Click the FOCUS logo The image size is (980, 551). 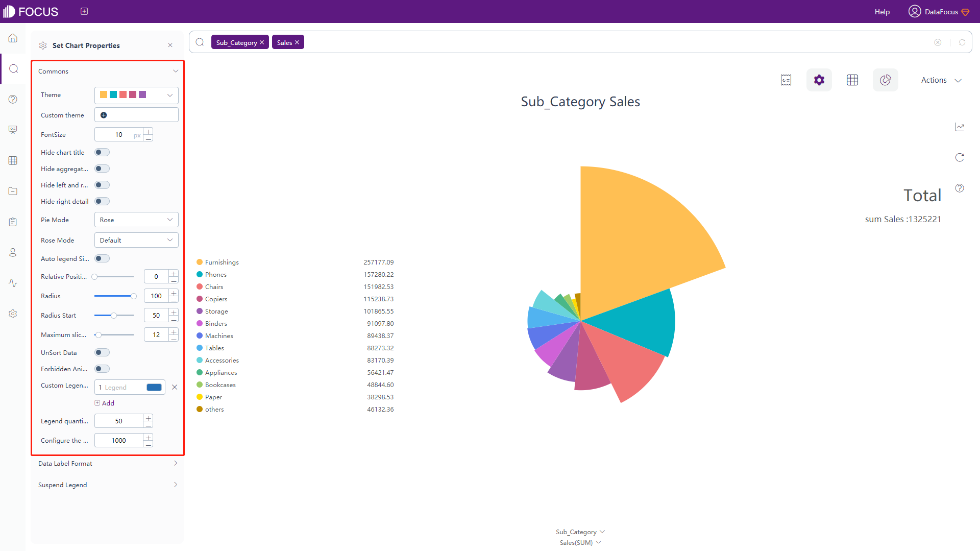(x=31, y=11)
